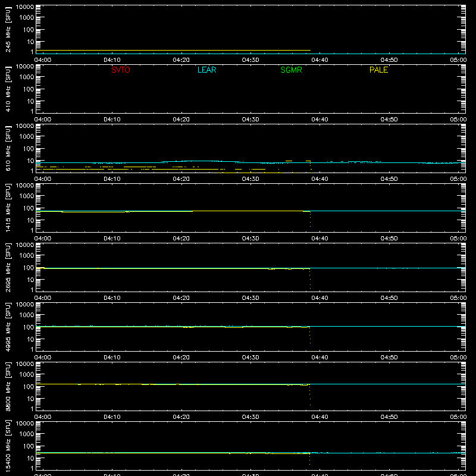The height and width of the screenshot is (476, 476).
Task: Select the 2695 MHz [SFU] axis title
Action: [x=8, y=268]
